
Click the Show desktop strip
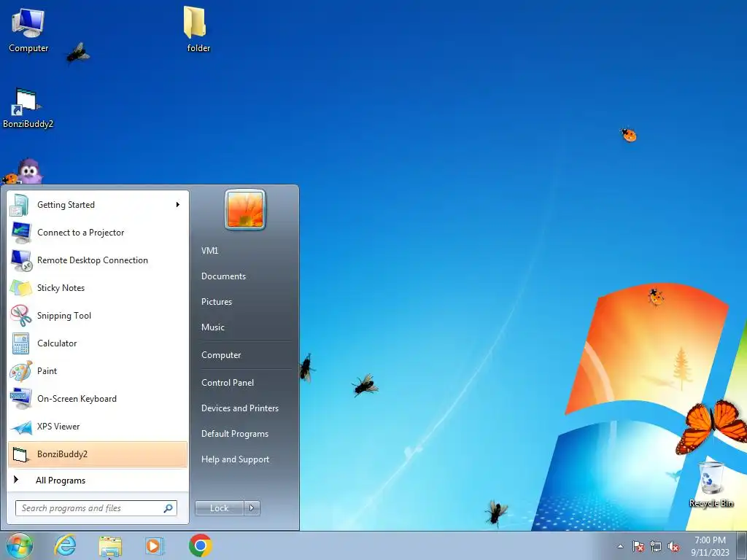tap(741, 545)
